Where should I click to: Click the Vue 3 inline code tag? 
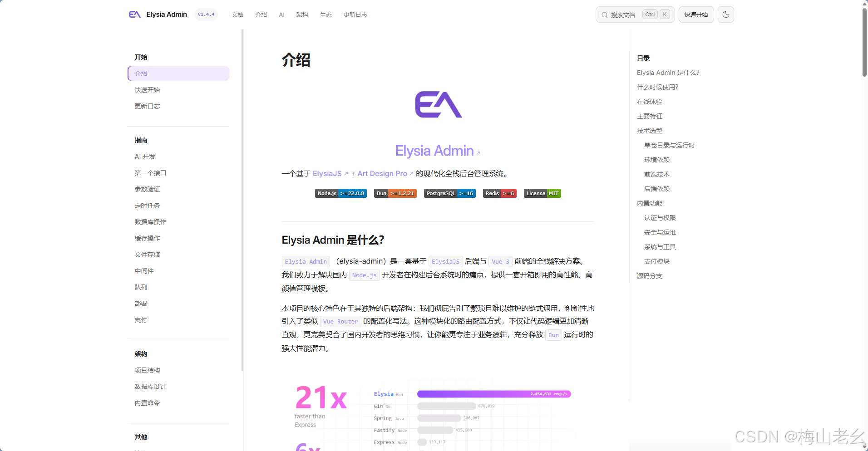coord(500,261)
